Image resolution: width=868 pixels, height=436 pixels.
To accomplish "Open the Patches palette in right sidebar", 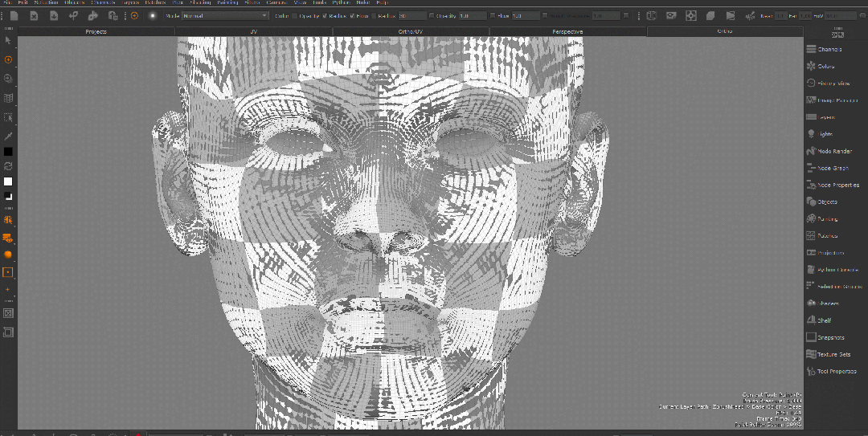I will click(822, 236).
